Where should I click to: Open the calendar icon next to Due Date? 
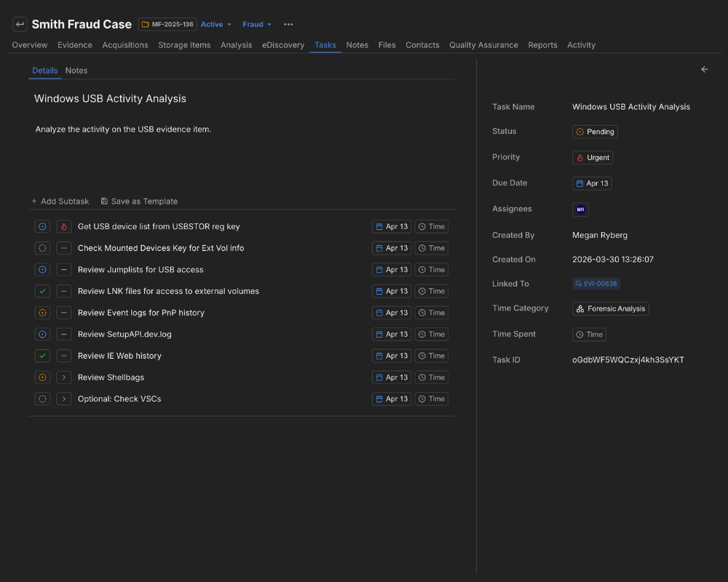point(579,183)
